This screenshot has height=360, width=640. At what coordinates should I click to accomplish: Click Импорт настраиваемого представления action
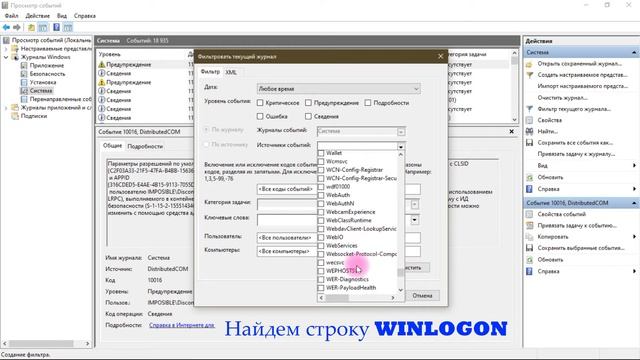click(582, 86)
